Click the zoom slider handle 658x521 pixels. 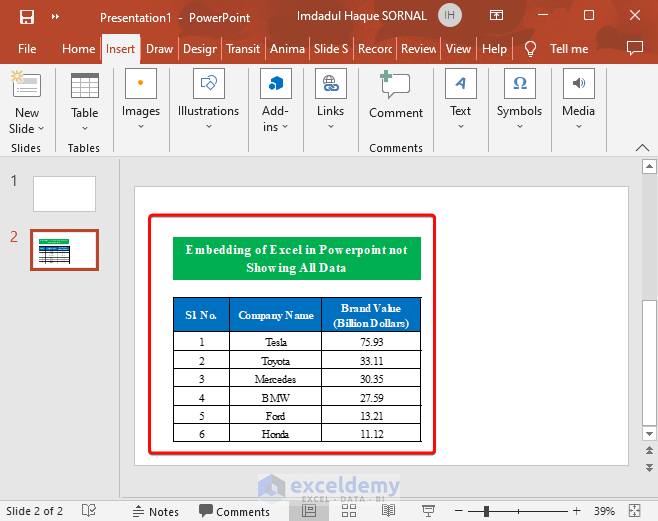[486, 511]
